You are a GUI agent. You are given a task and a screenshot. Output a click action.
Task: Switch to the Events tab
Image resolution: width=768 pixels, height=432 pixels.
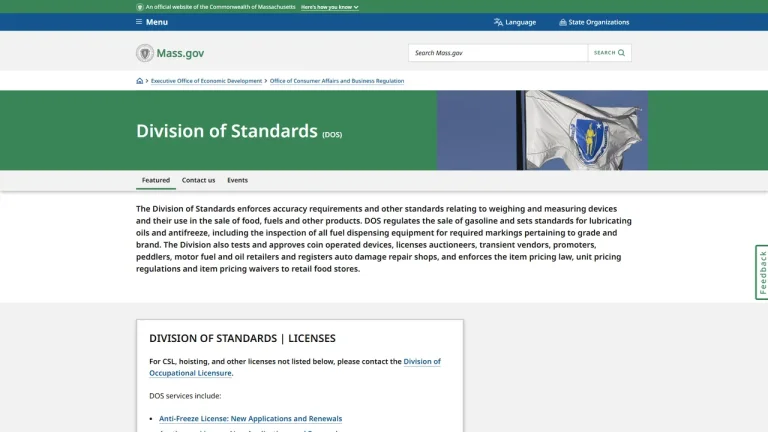(x=238, y=180)
